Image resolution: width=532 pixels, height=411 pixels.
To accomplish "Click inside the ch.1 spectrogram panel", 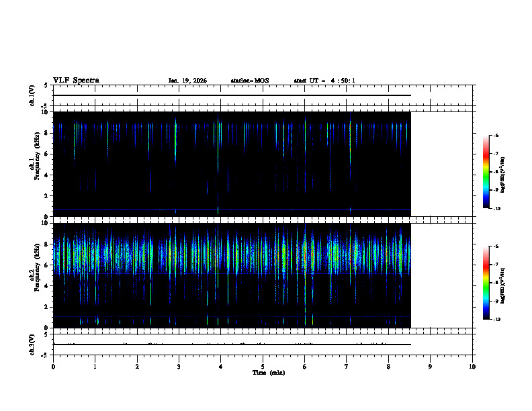I will click(232, 164).
